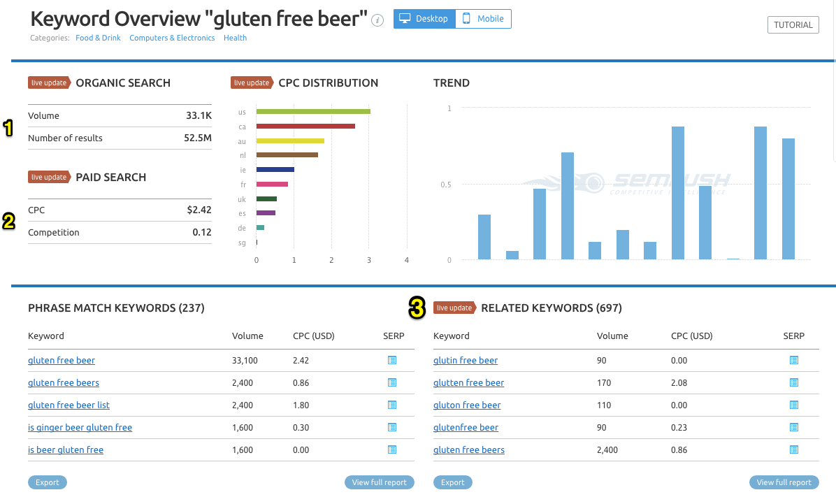This screenshot has width=836, height=504.
Task: Toggle live update for Related Keywords
Action: [x=454, y=308]
